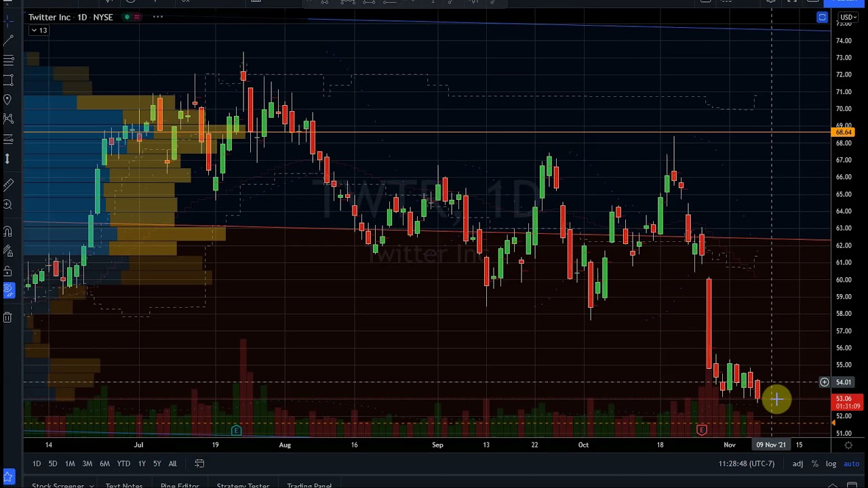Set the range to 1M
The image size is (868, 488).
pos(70,464)
